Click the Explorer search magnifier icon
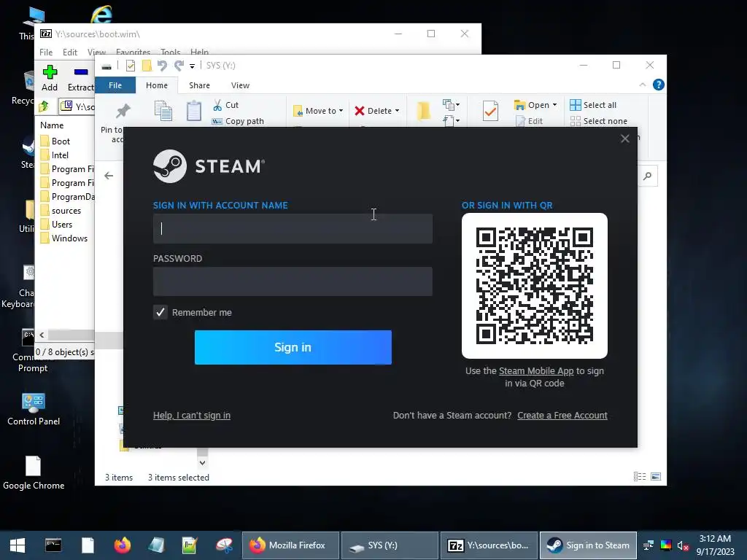 [x=648, y=176]
